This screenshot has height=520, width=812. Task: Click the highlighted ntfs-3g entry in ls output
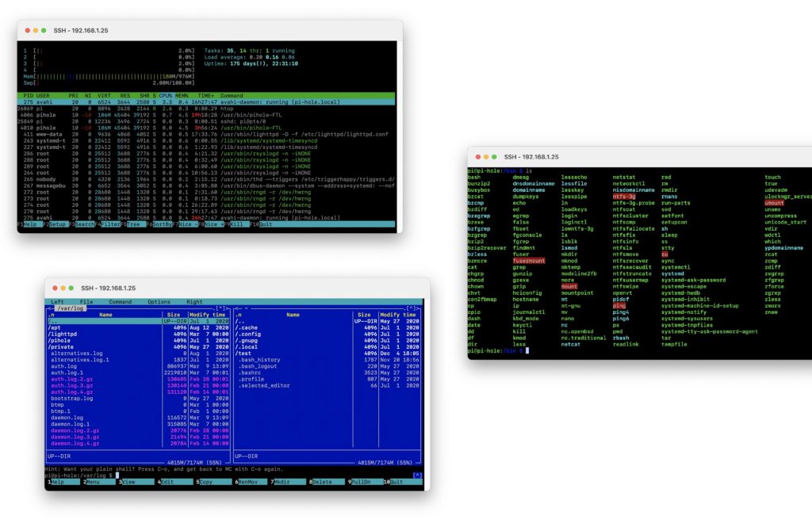pos(624,197)
